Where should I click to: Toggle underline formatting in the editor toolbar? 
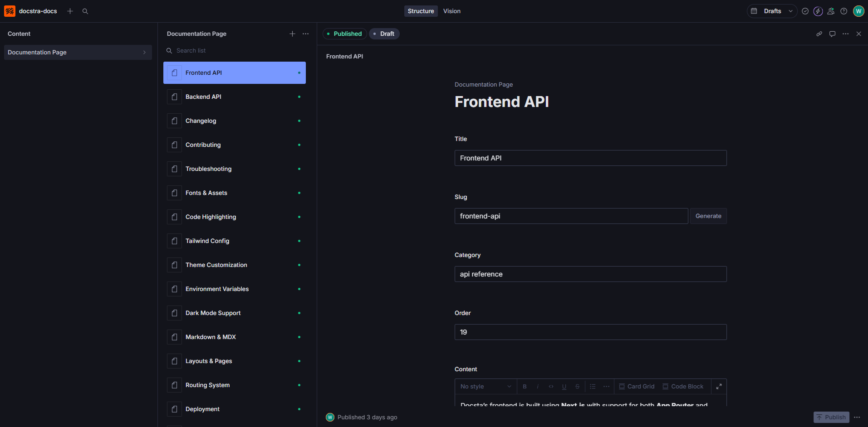[x=564, y=386]
